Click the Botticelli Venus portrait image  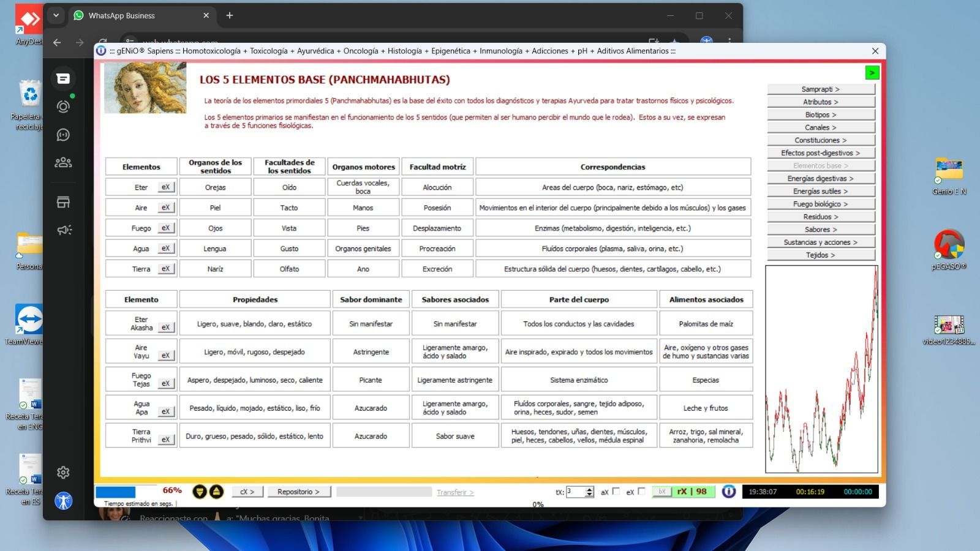145,88
